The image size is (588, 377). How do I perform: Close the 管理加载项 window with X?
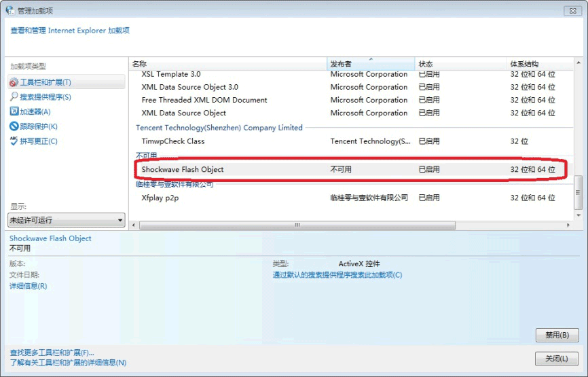click(572, 11)
